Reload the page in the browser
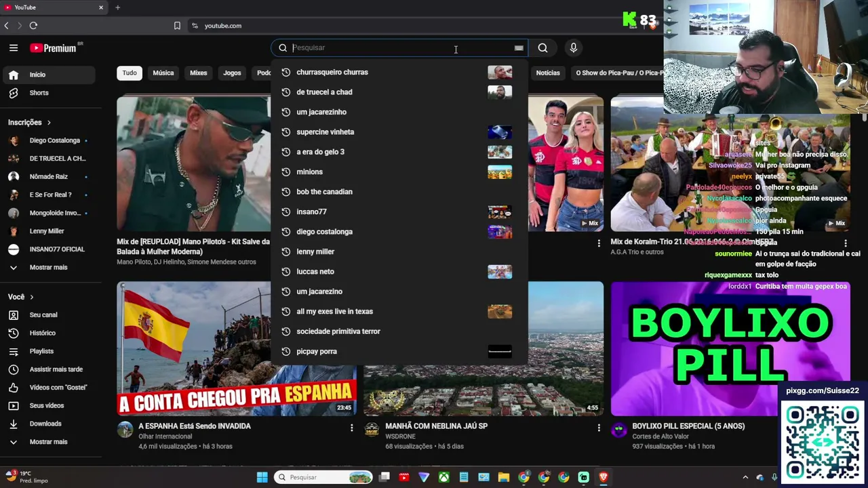Screen dimensions: 868x488 click(33, 26)
